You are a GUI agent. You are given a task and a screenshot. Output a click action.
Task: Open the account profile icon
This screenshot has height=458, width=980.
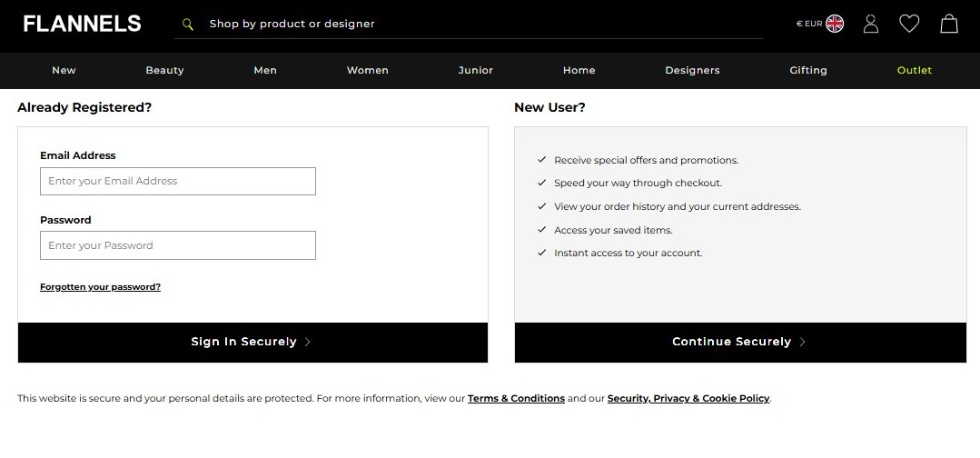871,24
